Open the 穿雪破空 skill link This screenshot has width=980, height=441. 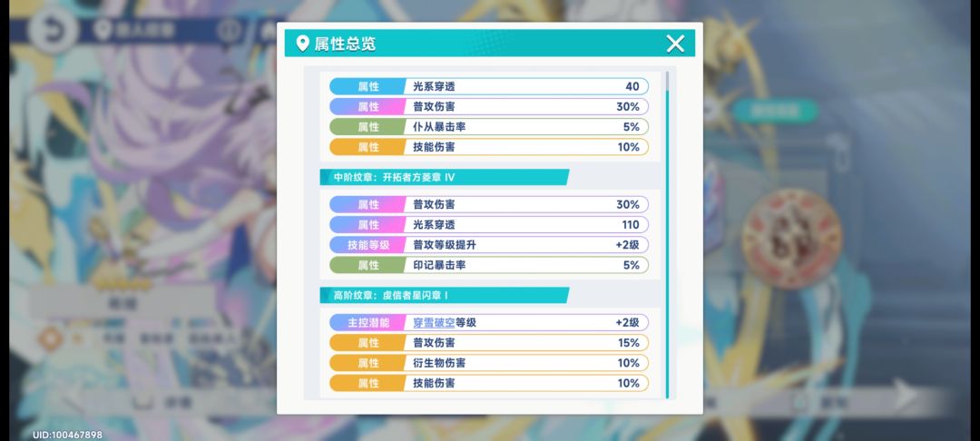click(434, 323)
